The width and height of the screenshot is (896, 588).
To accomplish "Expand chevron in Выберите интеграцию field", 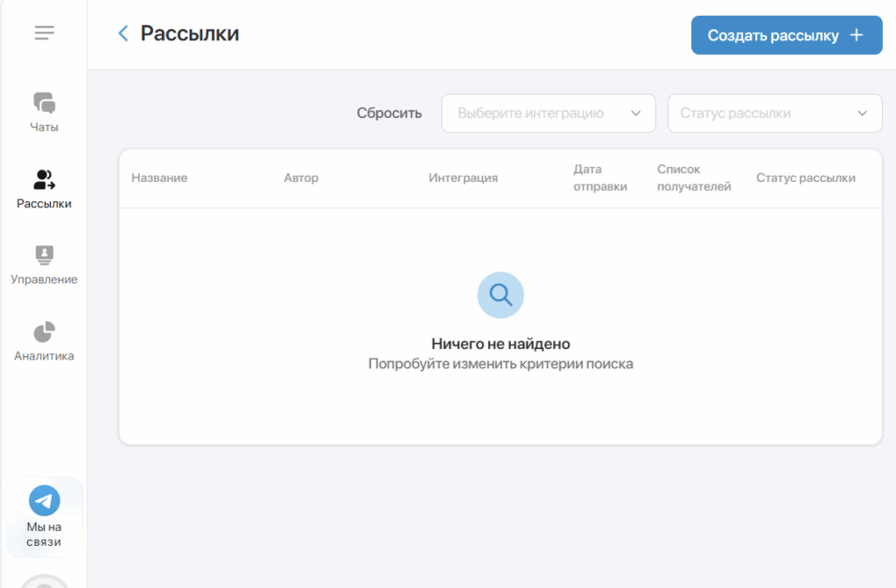I will click(635, 113).
